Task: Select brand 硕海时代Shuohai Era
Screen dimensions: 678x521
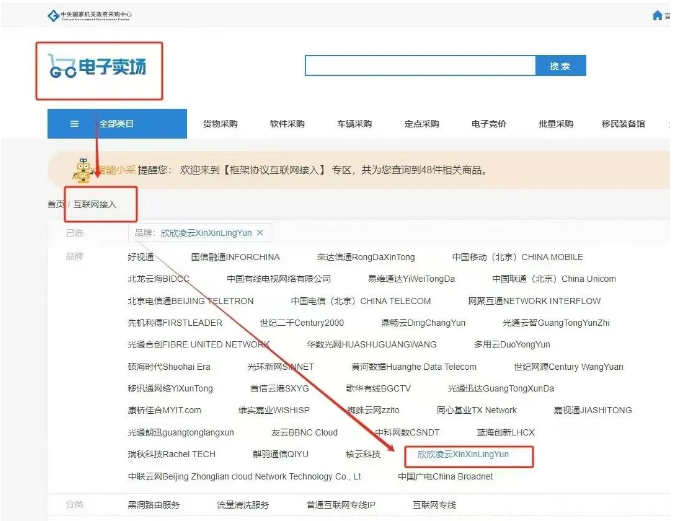Action: 169,367
